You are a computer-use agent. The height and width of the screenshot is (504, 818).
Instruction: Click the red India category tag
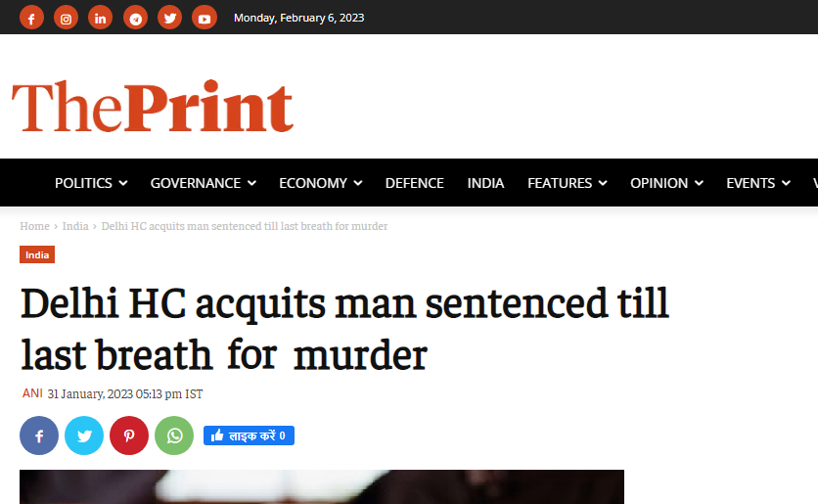click(x=37, y=255)
